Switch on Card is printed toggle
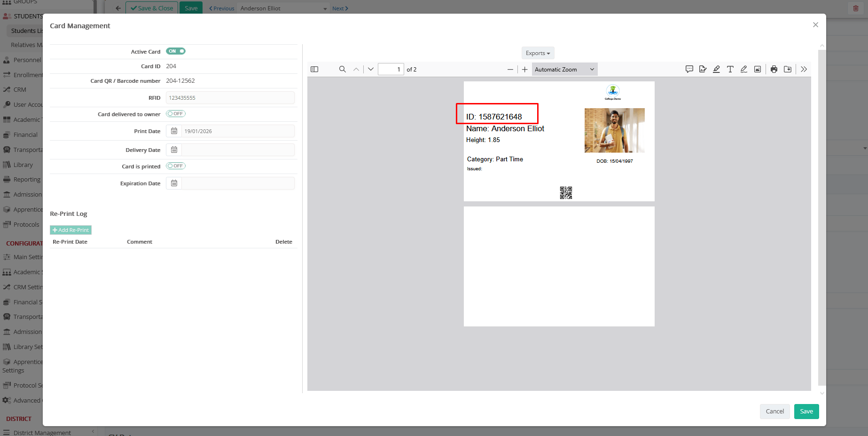Viewport: 868px width, 436px height. [176, 166]
